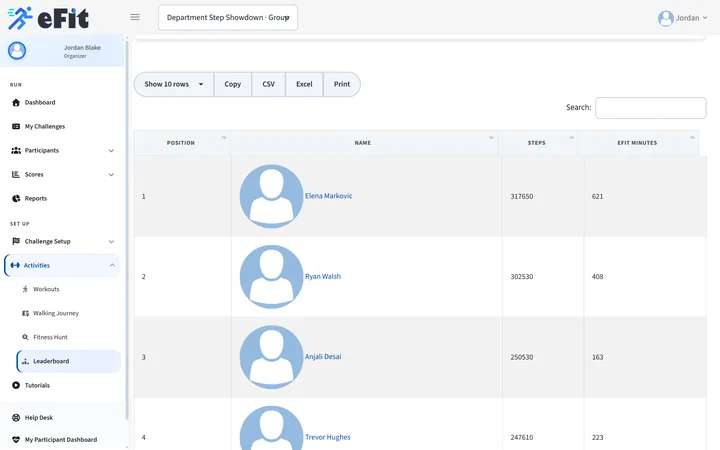Expand the Participants submenu chevron
720x450 pixels.
[x=111, y=151]
